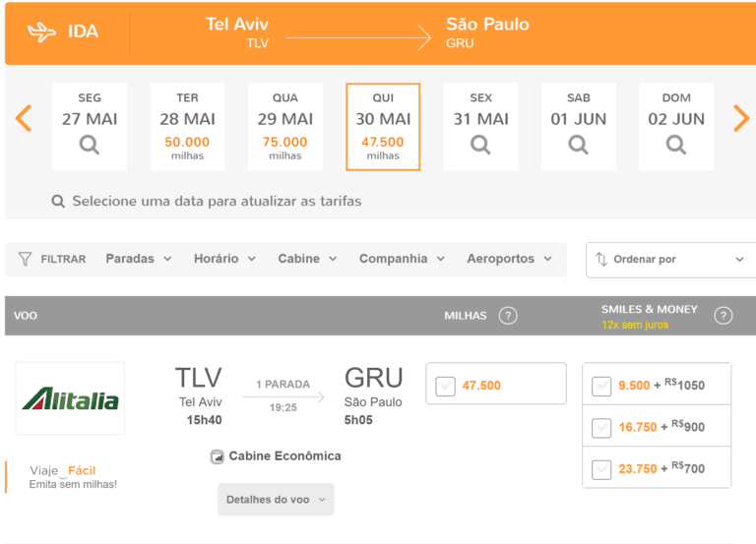Click search icon under DOM 02 JUN
This screenshot has width=756, height=544.
[676, 146]
